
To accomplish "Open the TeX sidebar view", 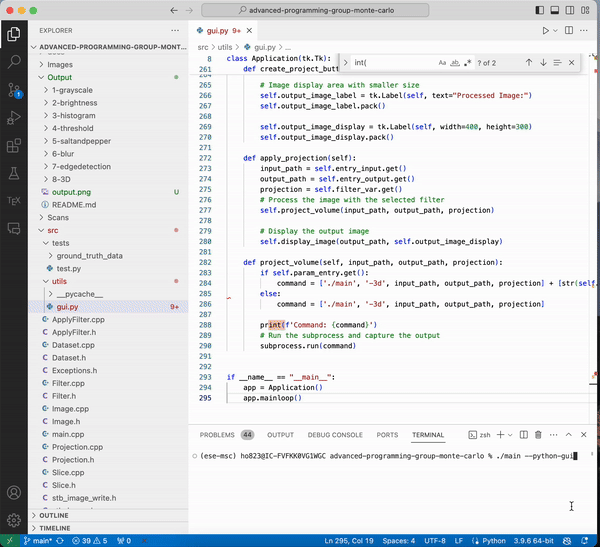I will tap(14, 201).
